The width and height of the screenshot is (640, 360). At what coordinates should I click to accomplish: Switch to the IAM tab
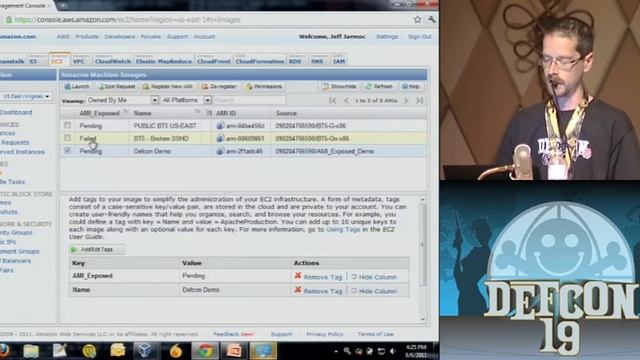(339, 60)
